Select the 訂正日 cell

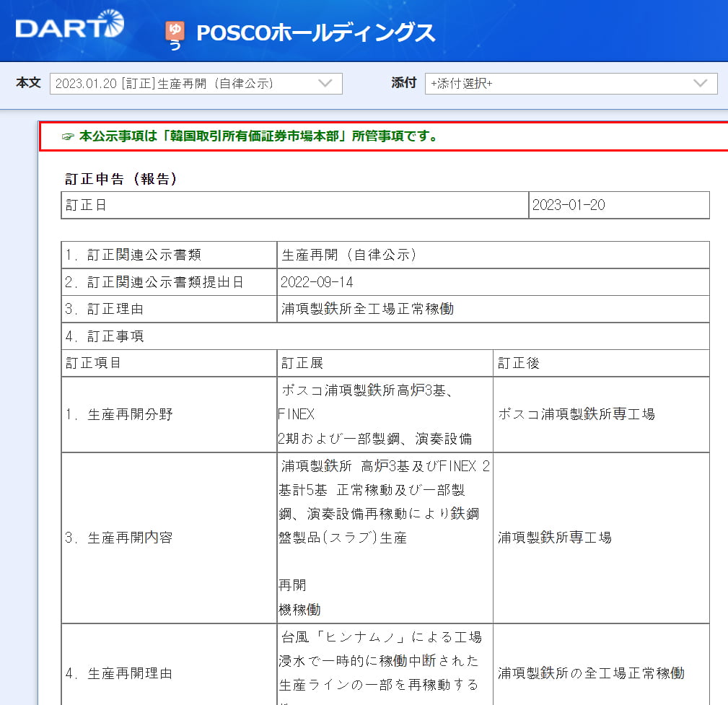click(x=295, y=205)
